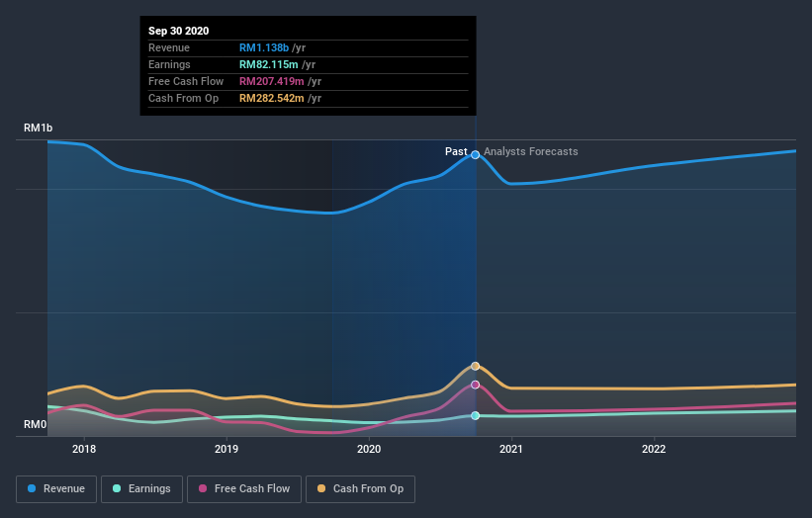The width and height of the screenshot is (812, 518).
Task: Click the Revenue row label in tooltip
Action: (169, 47)
